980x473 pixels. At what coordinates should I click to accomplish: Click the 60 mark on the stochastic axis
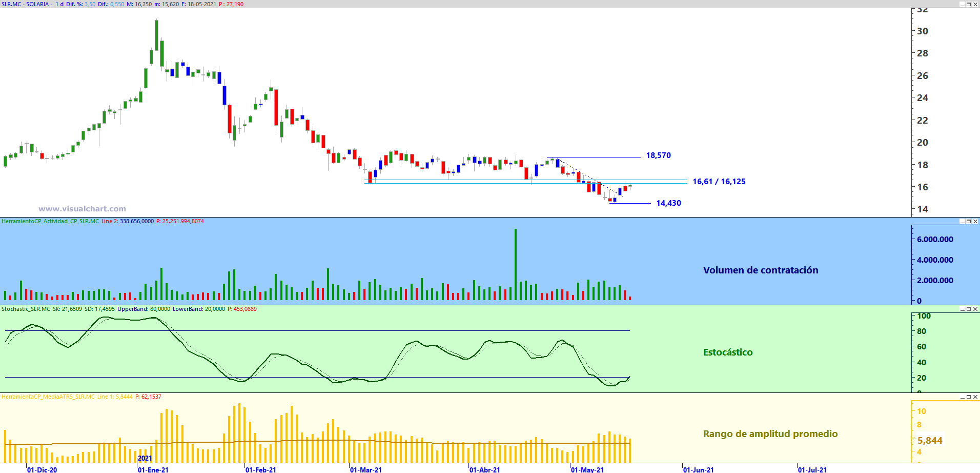(922, 347)
